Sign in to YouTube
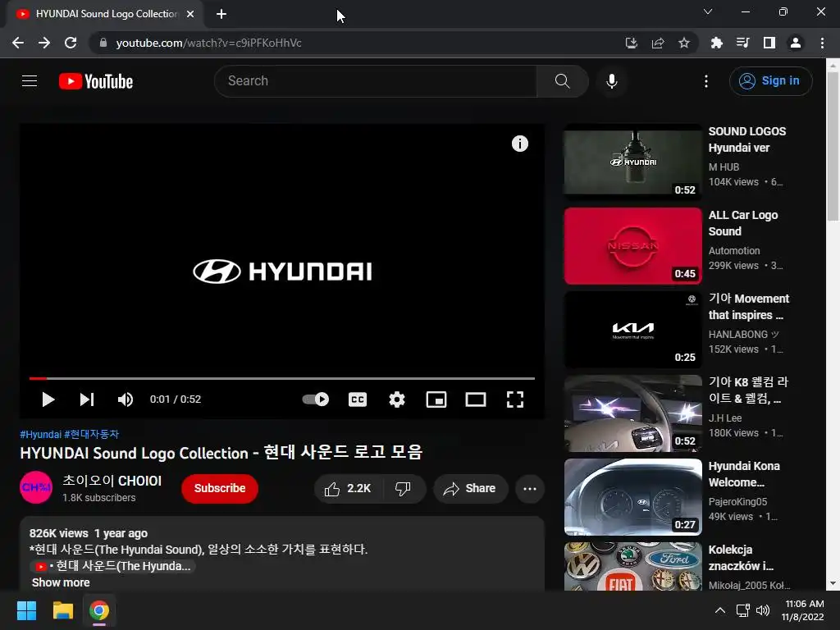Screen dimensions: 840x630 click(x=770, y=81)
